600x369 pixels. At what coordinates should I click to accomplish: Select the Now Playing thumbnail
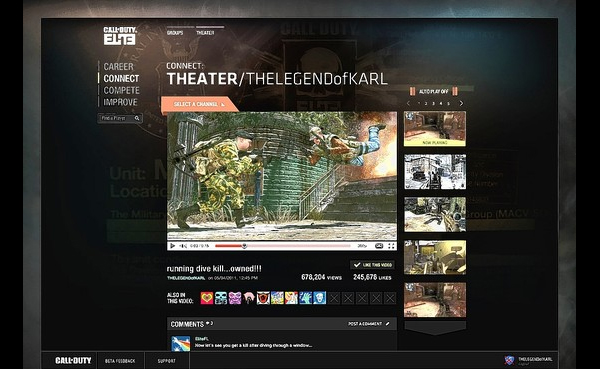[435, 129]
